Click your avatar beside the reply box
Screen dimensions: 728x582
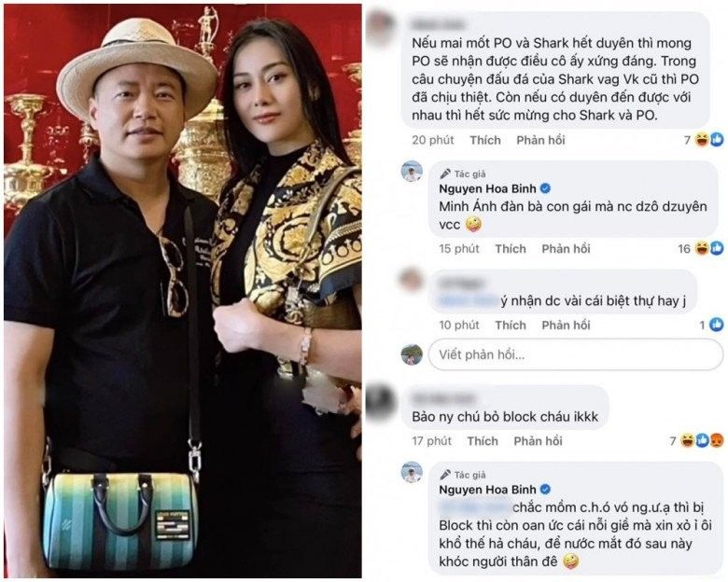(x=412, y=354)
